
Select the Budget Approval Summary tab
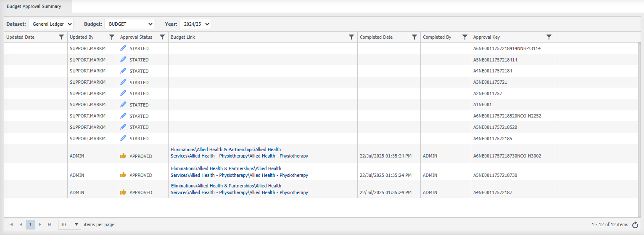coord(34,6)
